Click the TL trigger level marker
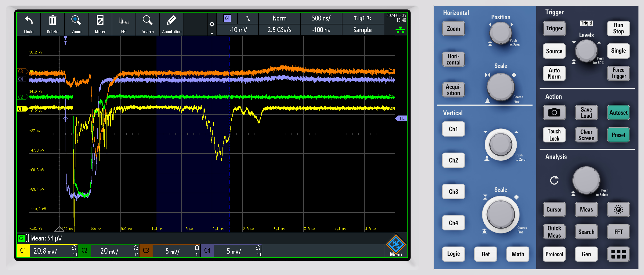The width and height of the screenshot is (644, 275). [x=402, y=119]
